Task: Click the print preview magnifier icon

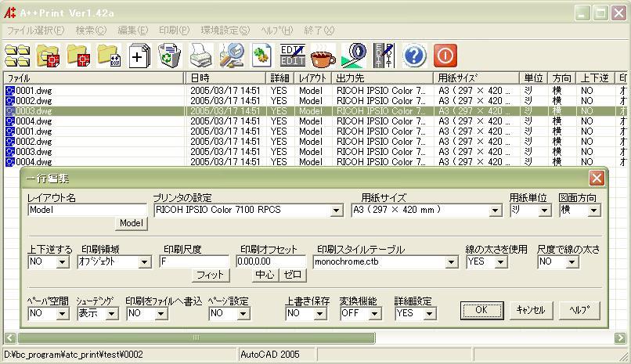Action: coord(231,56)
